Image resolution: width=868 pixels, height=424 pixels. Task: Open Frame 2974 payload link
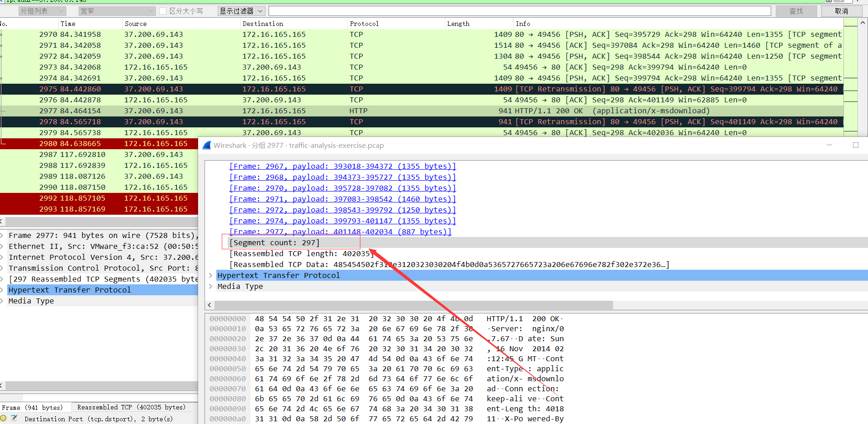343,221
